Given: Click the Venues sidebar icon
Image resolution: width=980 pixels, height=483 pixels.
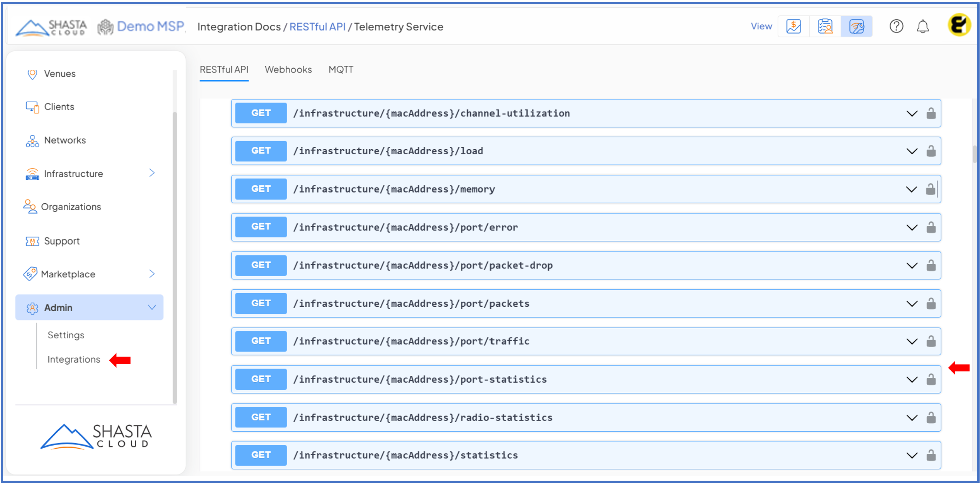Looking at the screenshot, I should pos(32,74).
